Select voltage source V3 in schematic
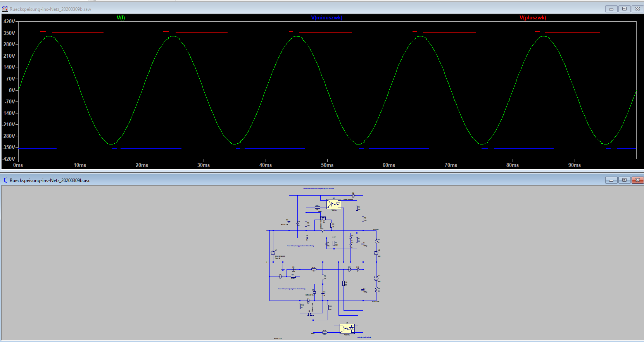The image size is (644, 342). click(376, 278)
